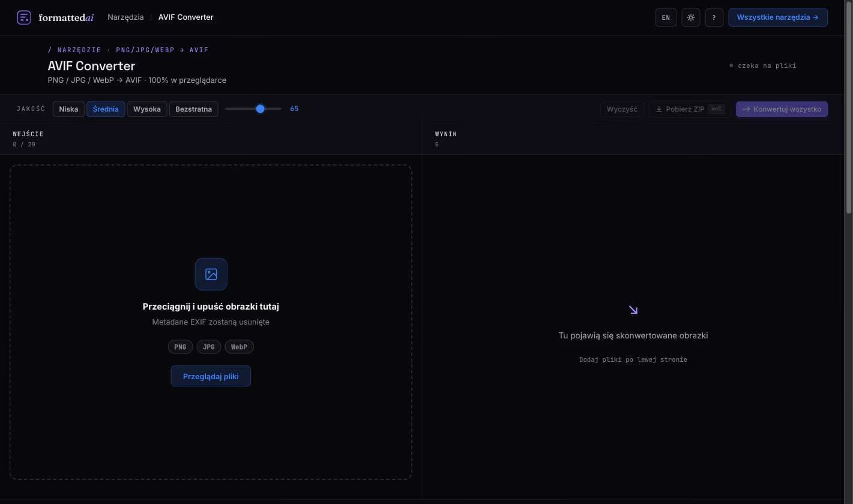
Task: Click the quality slider handle
Action: (260, 109)
